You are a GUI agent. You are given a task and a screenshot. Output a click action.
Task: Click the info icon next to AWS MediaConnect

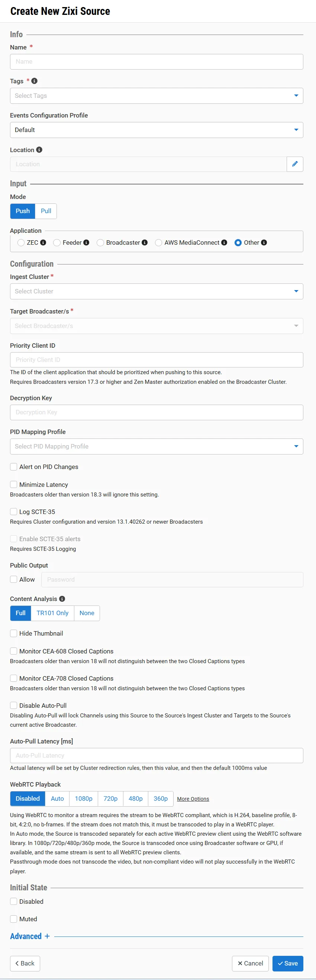tap(224, 243)
